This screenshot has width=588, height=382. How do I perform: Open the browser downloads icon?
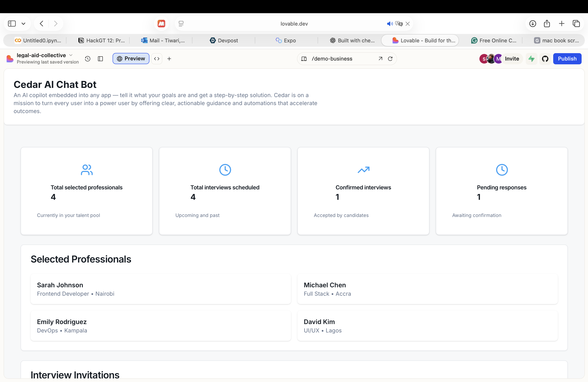pyautogui.click(x=533, y=24)
